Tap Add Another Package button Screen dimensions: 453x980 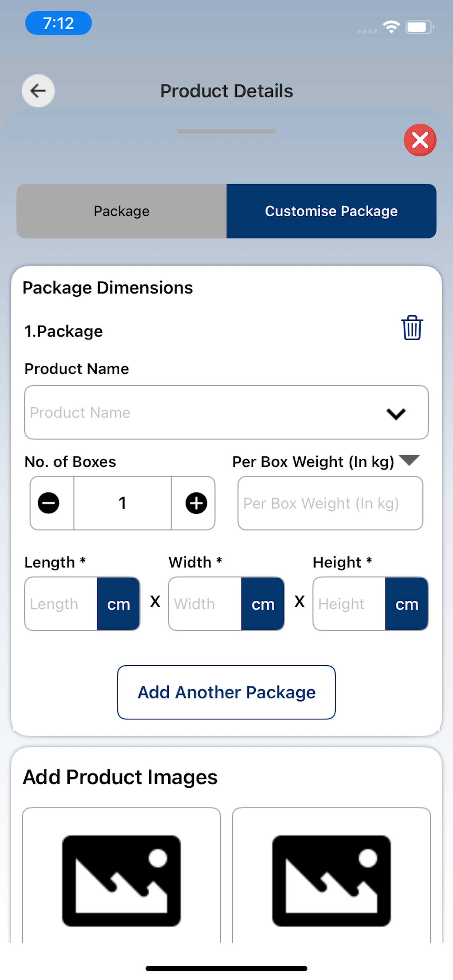[x=226, y=692]
